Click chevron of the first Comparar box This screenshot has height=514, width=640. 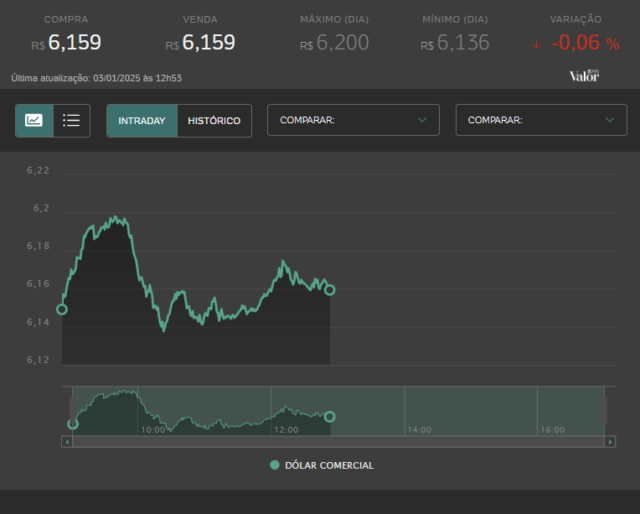(x=422, y=120)
